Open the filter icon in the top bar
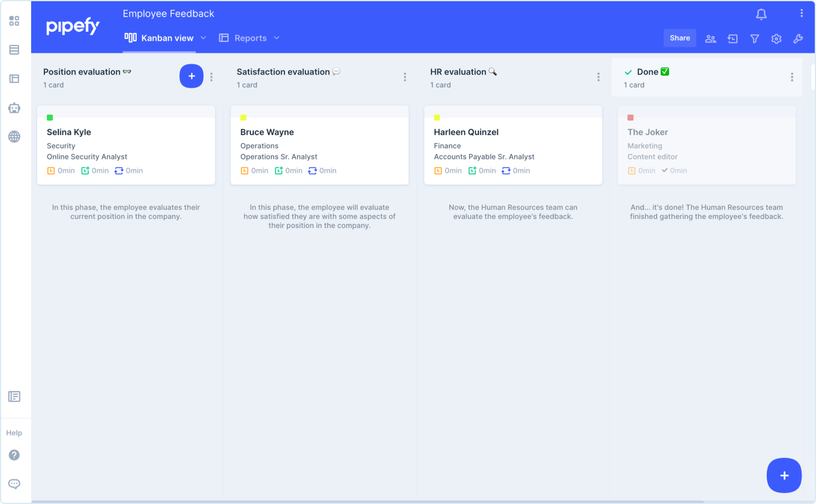 tap(754, 38)
